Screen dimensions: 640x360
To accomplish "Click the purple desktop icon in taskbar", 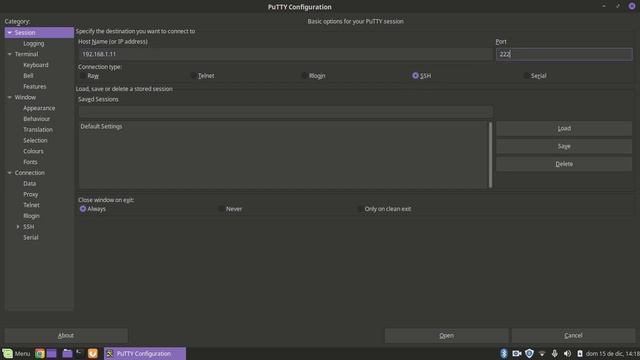I will coord(52,353).
